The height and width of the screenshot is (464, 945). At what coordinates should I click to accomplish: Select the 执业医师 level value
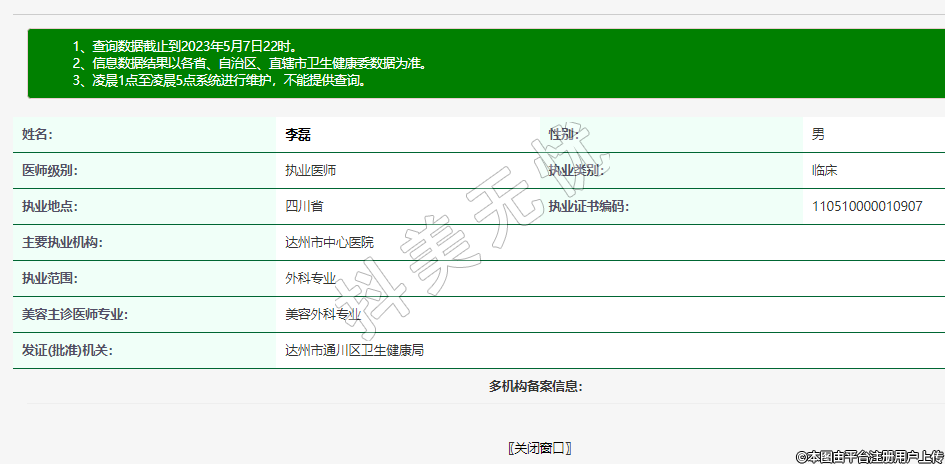[310, 171]
